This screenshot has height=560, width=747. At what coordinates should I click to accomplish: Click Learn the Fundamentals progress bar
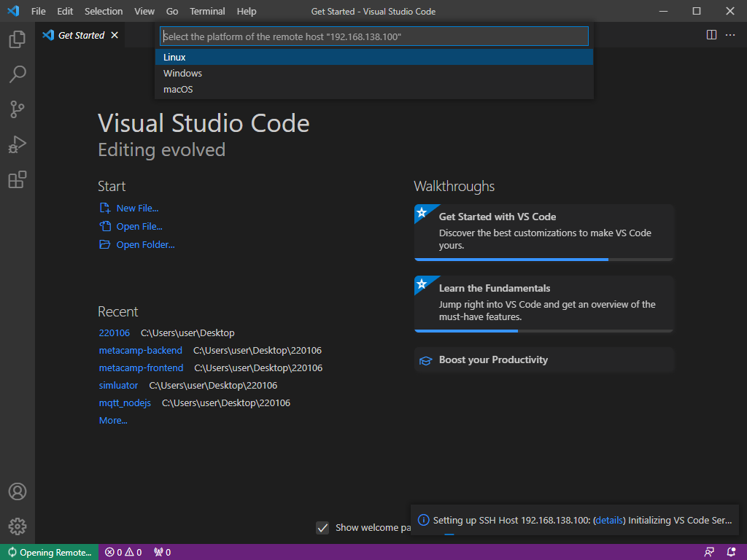click(x=543, y=331)
